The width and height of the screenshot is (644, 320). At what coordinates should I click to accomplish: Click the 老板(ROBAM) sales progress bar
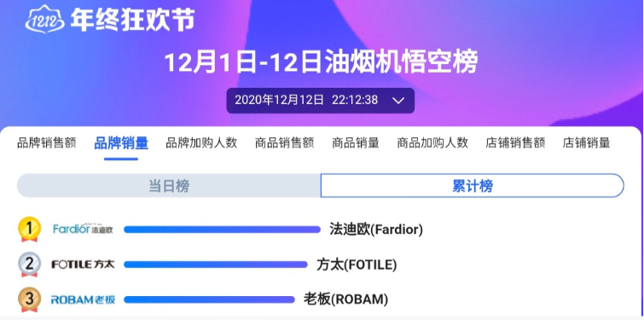coord(210,300)
